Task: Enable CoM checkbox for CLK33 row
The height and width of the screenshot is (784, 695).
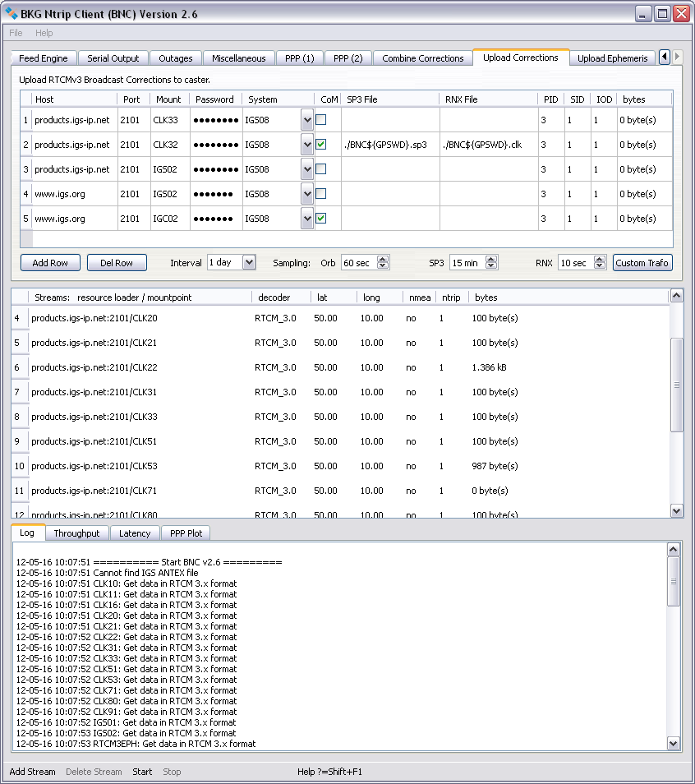Action: 321,120
